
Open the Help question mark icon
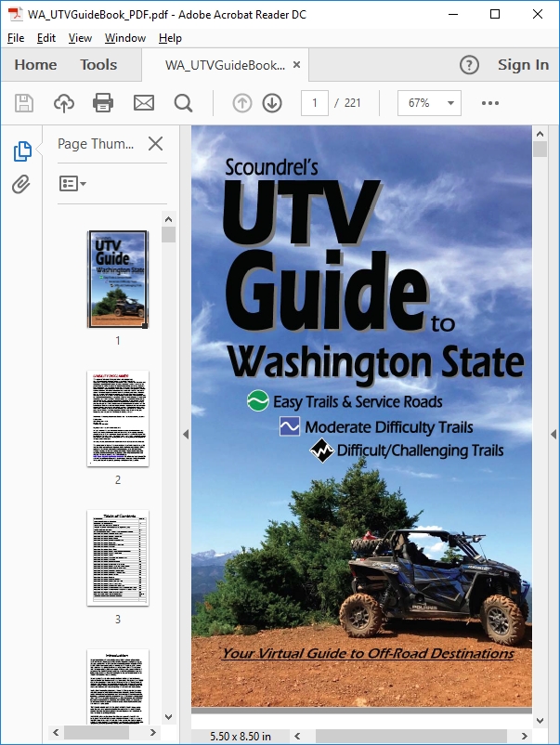[x=469, y=65]
